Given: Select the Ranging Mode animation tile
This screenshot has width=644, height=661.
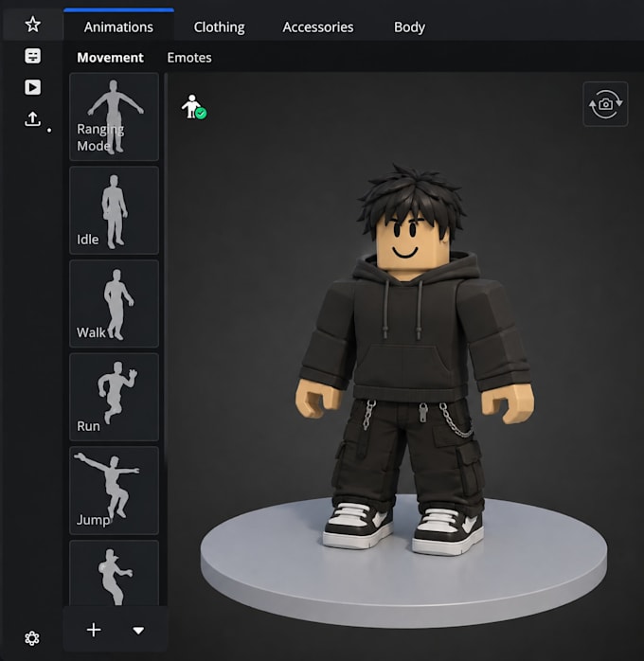Looking at the screenshot, I should 114,116.
